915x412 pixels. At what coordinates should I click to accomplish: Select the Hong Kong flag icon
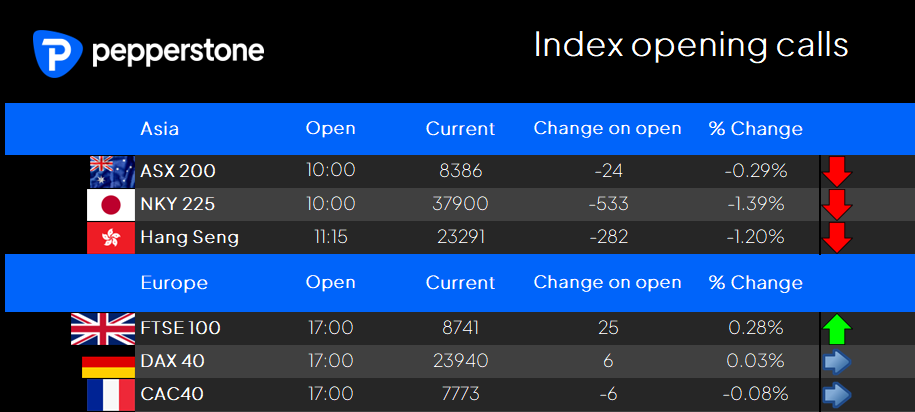[x=111, y=238]
